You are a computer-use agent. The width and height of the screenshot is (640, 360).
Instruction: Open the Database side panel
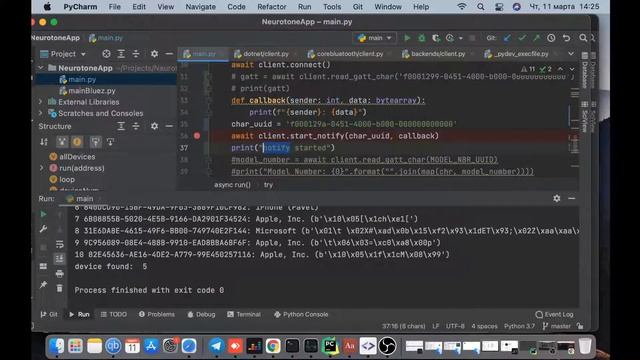coord(584,71)
